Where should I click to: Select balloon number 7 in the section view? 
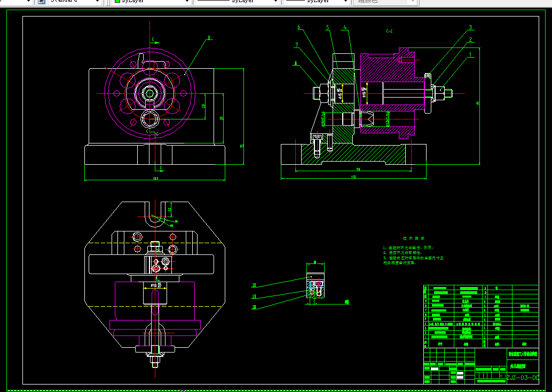(x=297, y=45)
